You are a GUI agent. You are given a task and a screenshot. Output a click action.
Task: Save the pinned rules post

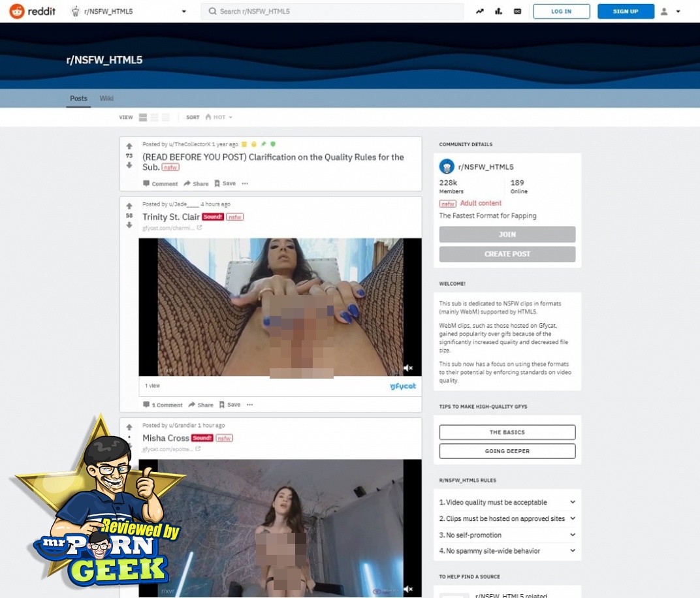coord(225,183)
